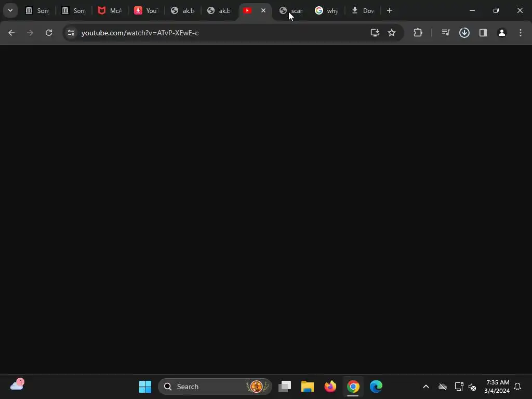532x399 pixels.
Task: Open notification bell on taskbar
Action: point(518,387)
